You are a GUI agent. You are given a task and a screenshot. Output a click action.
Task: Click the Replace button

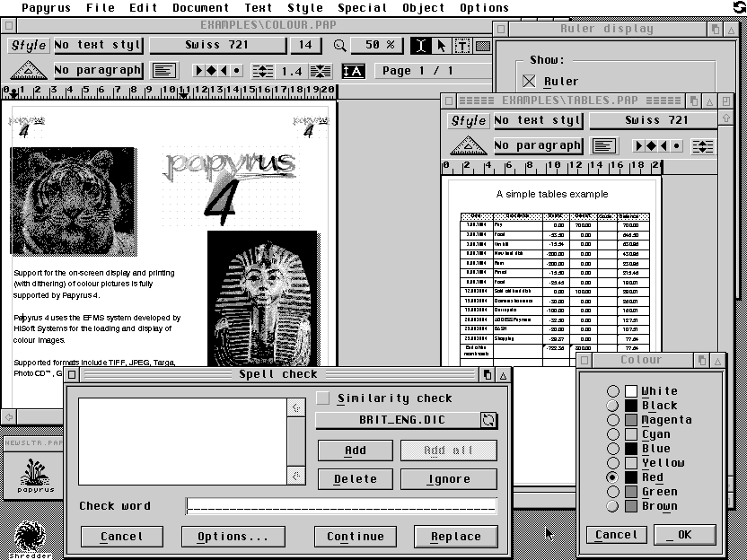click(x=456, y=537)
